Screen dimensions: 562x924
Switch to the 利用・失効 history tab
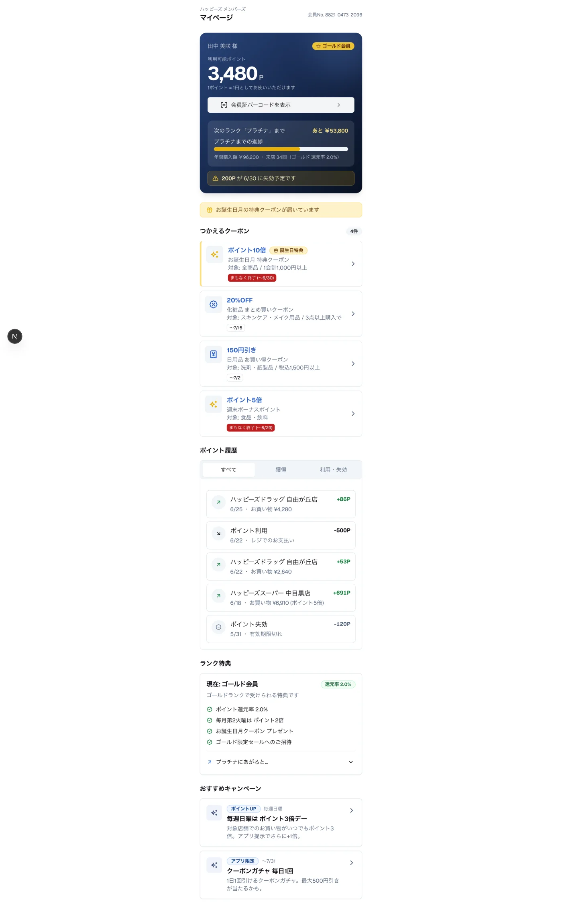333,470
